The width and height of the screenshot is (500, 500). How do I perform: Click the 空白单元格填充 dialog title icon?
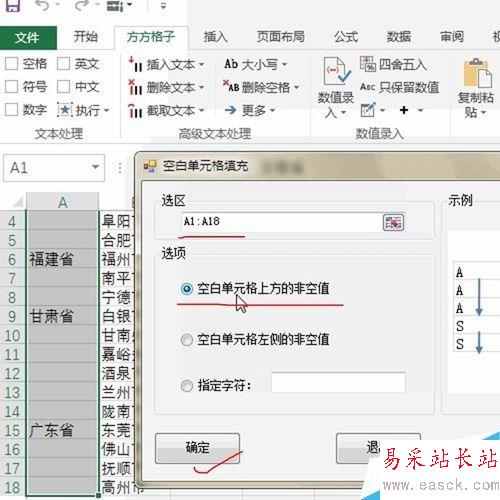click(x=149, y=166)
